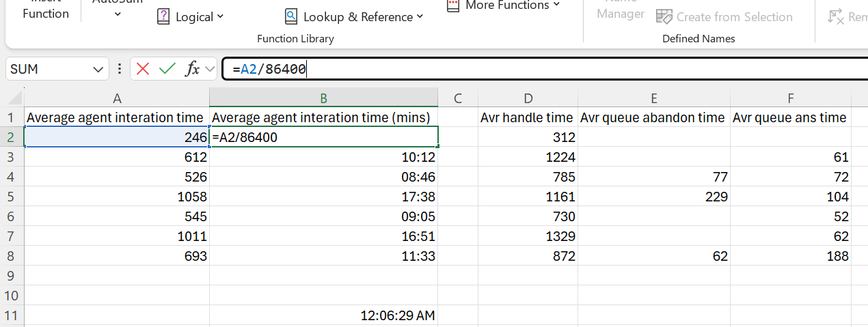Click cell B5 showing 17:38

(x=324, y=197)
